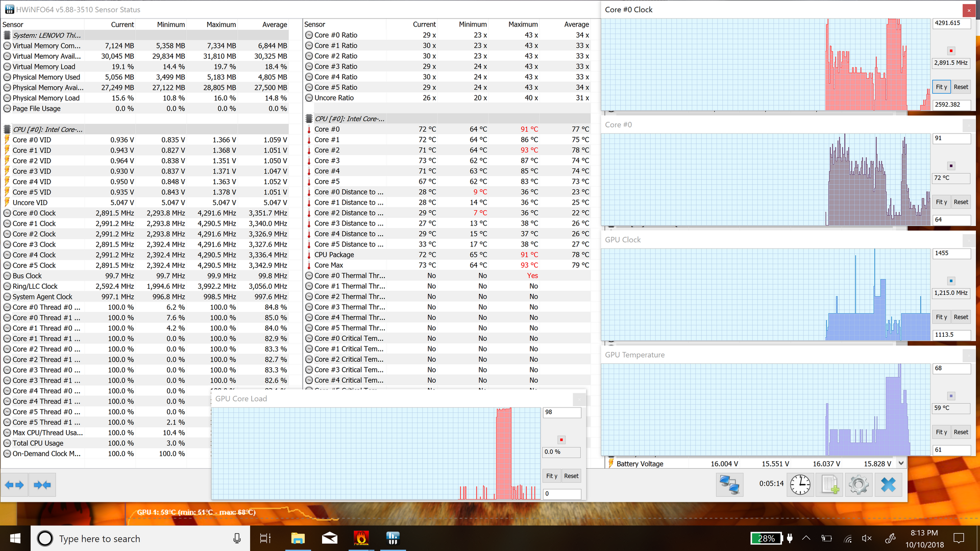The image size is (980, 551).
Task: Expand the hidden system tray icons chevron
Action: click(x=806, y=538)
